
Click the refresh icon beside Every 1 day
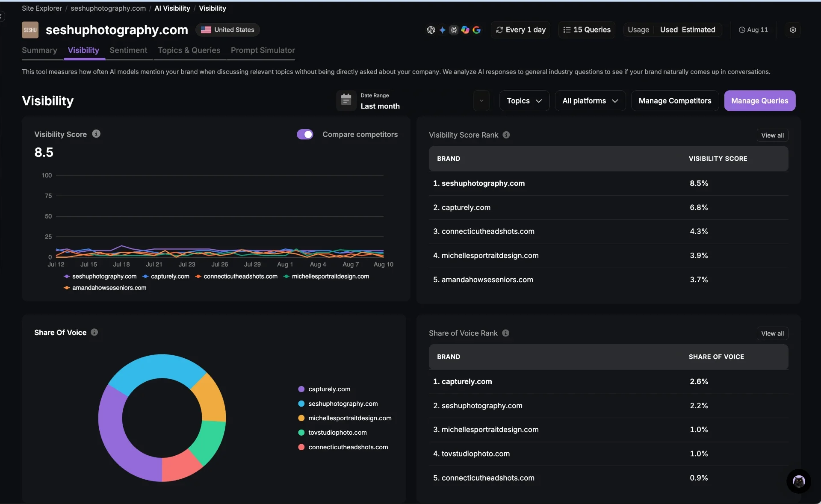click(499, 30)
